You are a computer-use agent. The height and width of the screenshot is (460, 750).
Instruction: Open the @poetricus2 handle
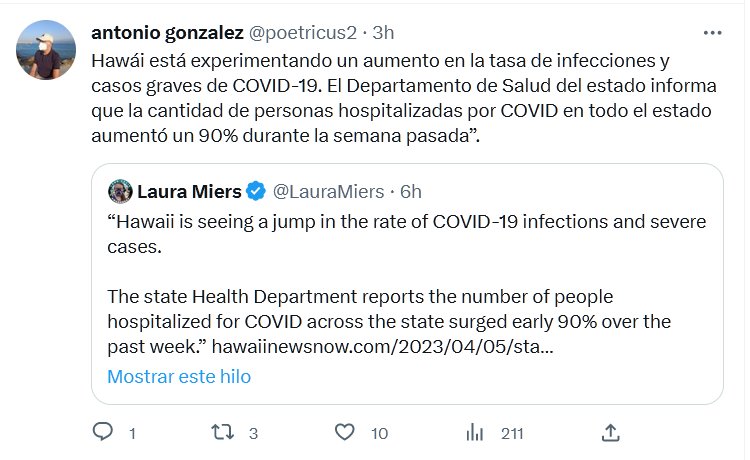(x=302, y=32)
